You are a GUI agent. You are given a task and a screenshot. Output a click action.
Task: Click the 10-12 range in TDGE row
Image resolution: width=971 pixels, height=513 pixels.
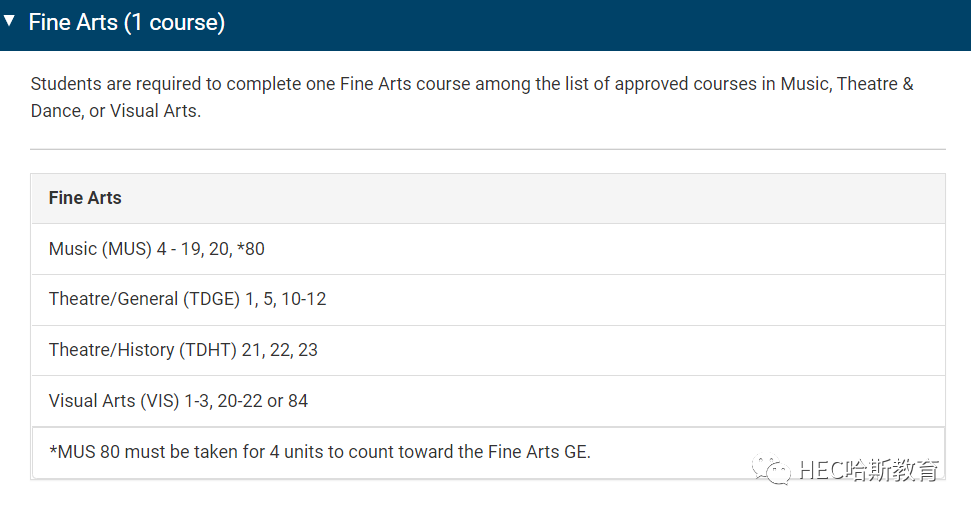pyautogui.click(x=303, y=299)
